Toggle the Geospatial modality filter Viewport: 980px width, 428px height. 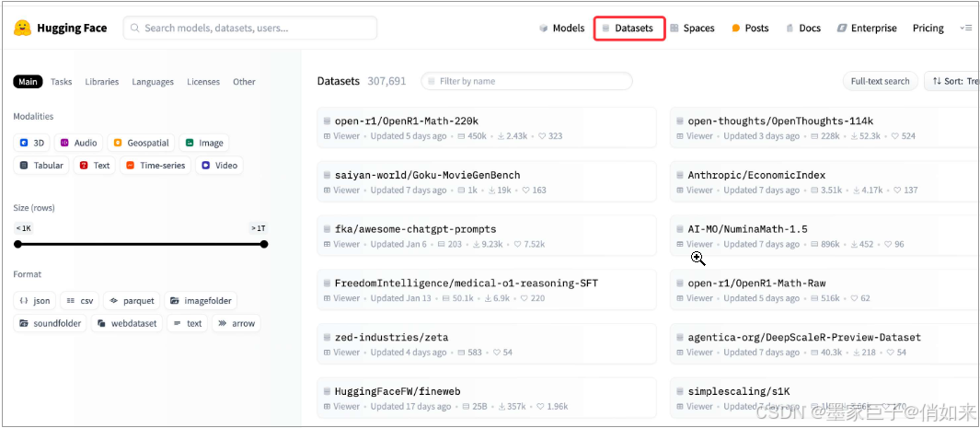coord(142,143)
